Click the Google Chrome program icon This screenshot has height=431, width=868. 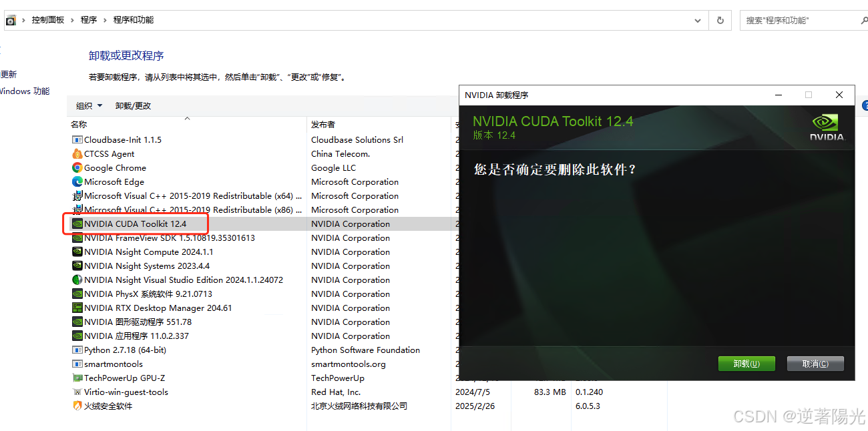coord(77,167)
